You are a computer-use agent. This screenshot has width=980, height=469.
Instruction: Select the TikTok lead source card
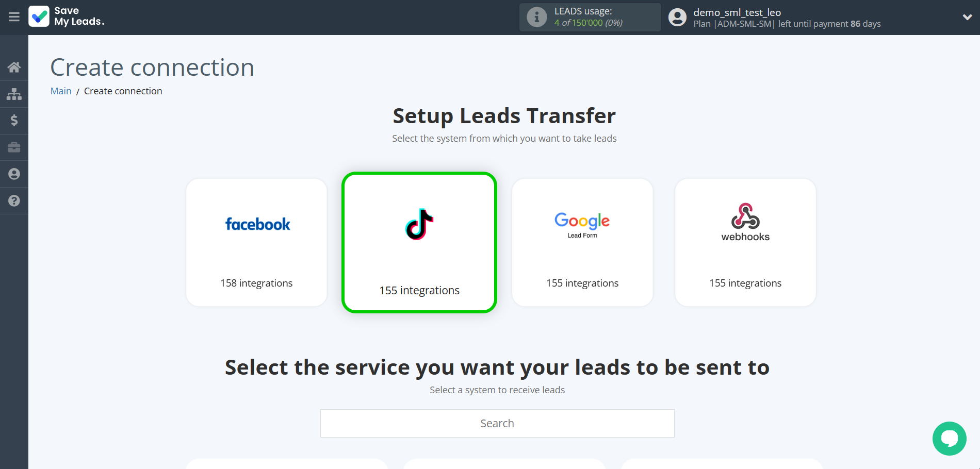click(x=419, y=242)
